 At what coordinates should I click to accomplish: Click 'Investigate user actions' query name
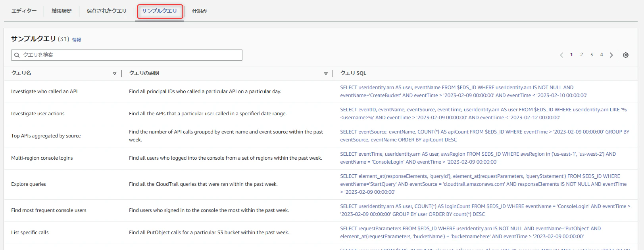(x=38, y=114)
